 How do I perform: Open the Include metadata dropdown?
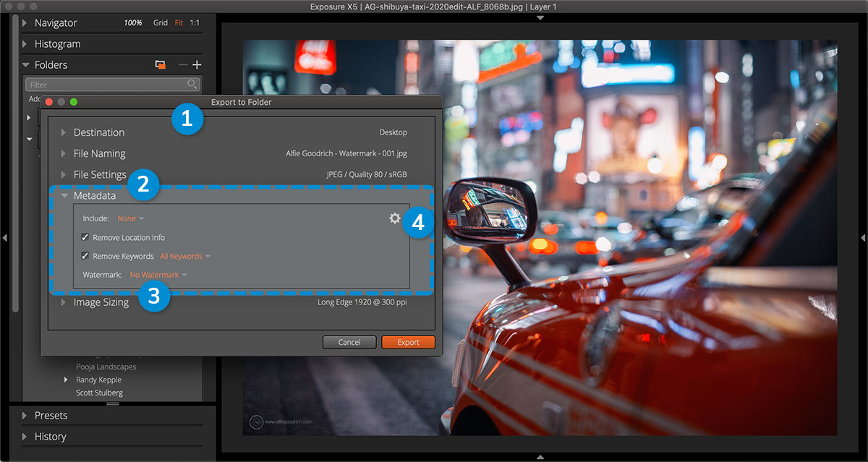click(x=131, y=218)
